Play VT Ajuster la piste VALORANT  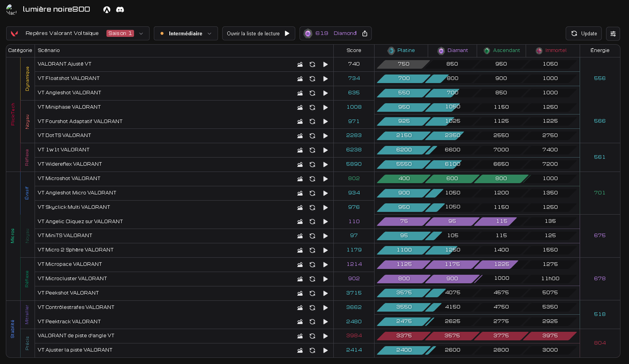click(326, 350)
